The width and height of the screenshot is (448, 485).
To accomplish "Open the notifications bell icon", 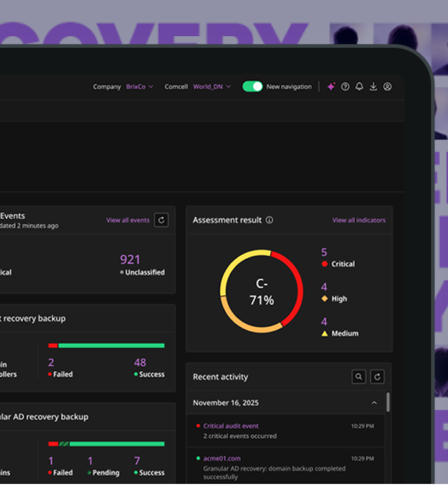I will click(x=359, y=87).
